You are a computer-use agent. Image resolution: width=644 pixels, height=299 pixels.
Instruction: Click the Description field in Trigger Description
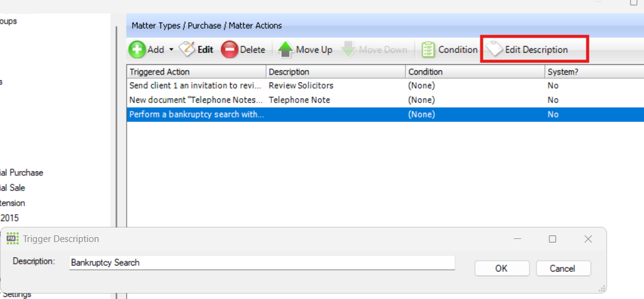click(x=262, y=263)
